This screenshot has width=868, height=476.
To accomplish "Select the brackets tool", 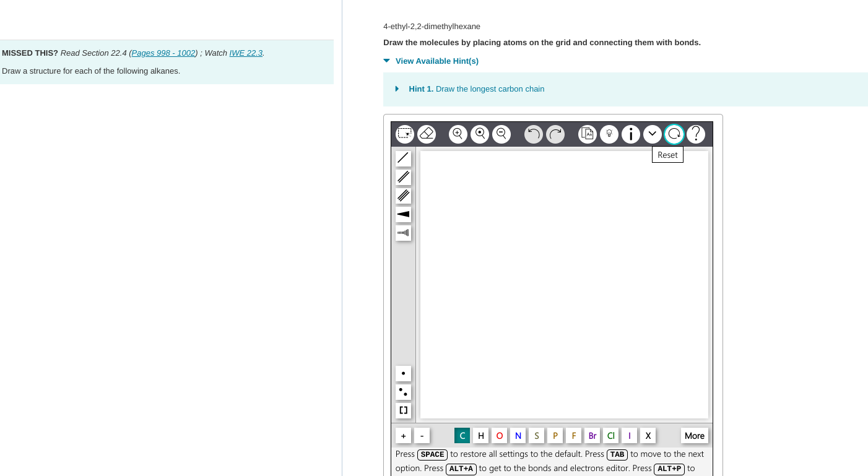I will click(x=403, y=410).
